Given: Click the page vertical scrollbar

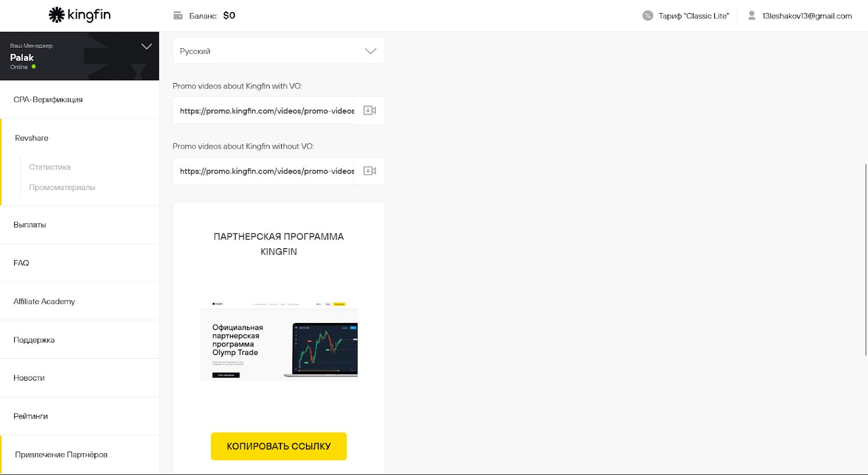Looking at the screenshot, I should click(866, 259).
